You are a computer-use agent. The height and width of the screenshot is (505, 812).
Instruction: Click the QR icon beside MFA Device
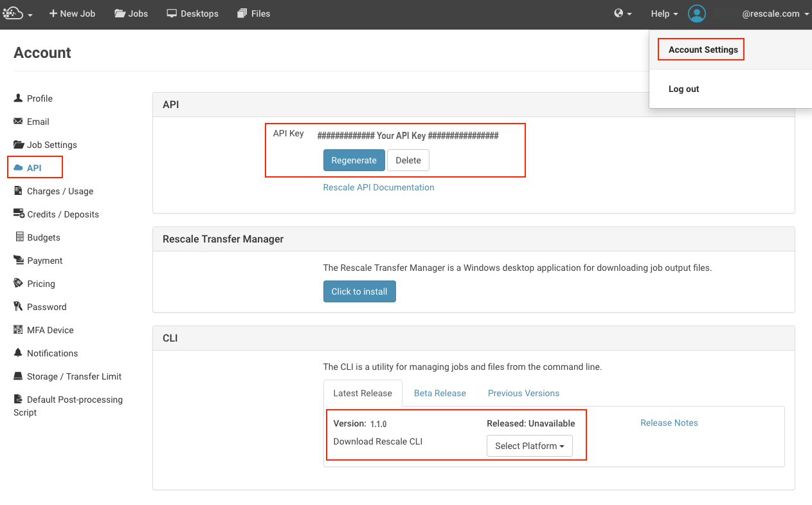click(x=18, y=330)
